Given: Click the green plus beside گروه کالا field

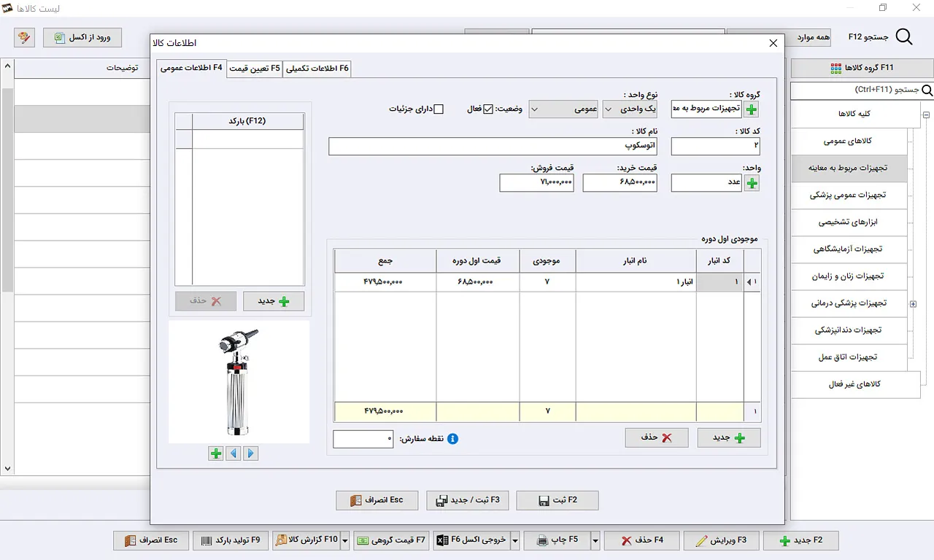Looking at the screenshot, I should [x=752, y=109].
